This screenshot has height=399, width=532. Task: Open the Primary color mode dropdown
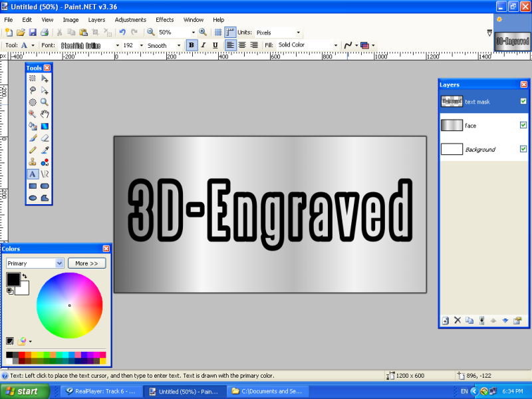(59, 263)
